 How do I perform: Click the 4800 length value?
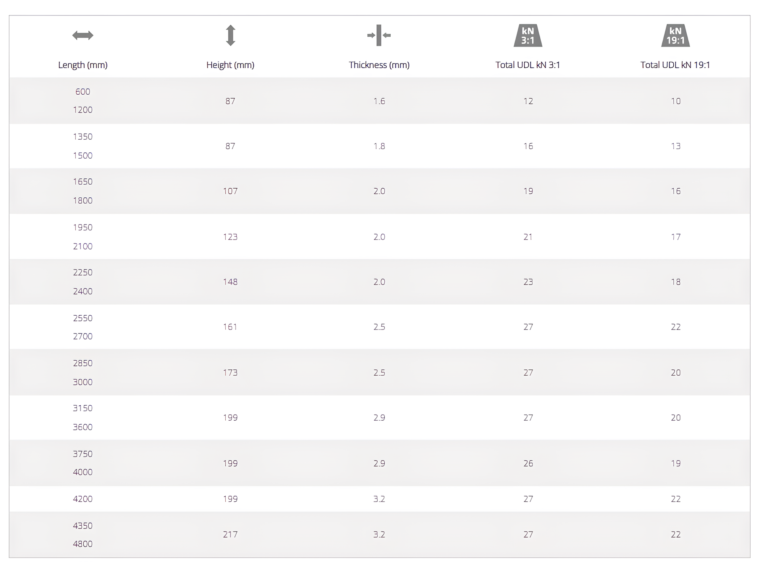pos(81,544)
